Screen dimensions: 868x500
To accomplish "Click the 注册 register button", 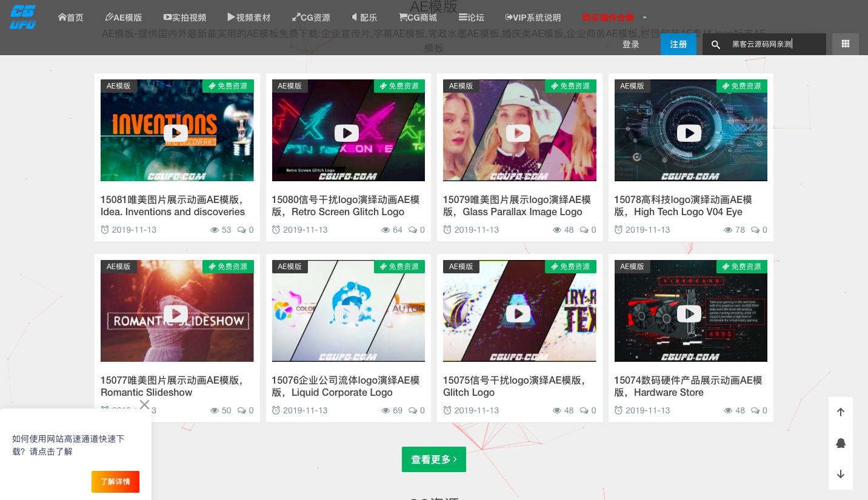I will [678, 44].
